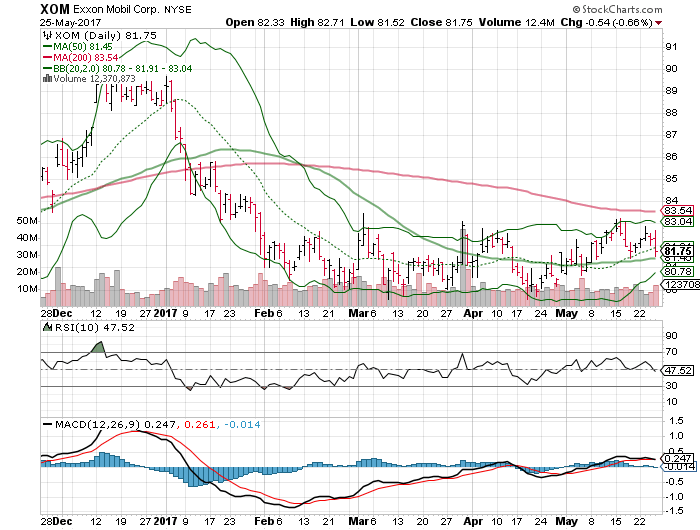Click the Volume 12.4M header value
Screen dimensions: 700x530
coord(517,22)
